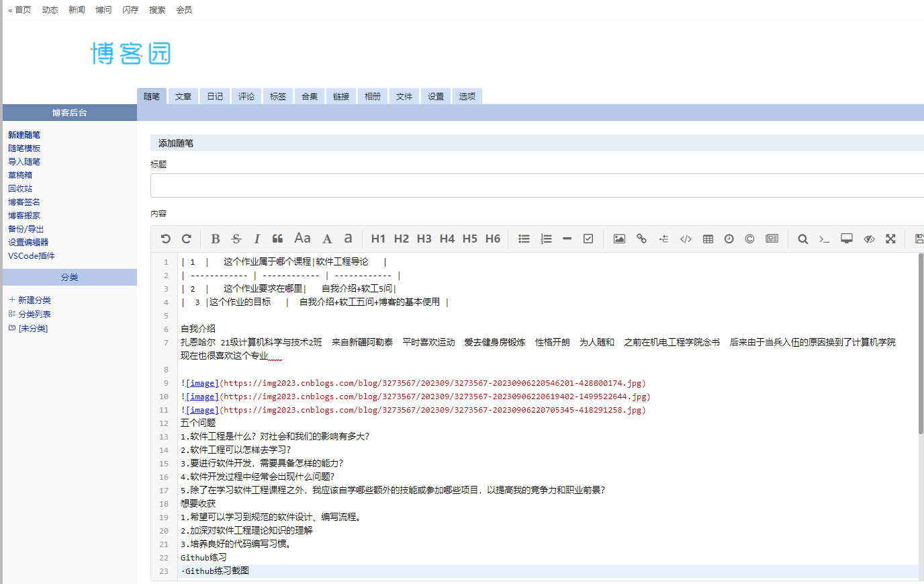Open the 设置 tab
This screenshot has width=924, height=584.
click(436, 96)
